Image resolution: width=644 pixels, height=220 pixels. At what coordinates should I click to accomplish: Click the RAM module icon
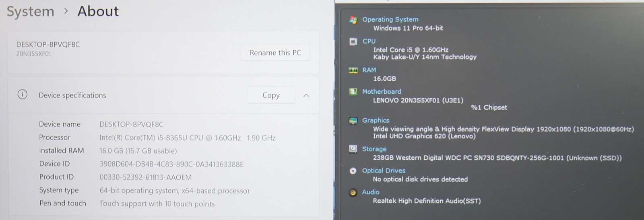click(x=353, y=70)
